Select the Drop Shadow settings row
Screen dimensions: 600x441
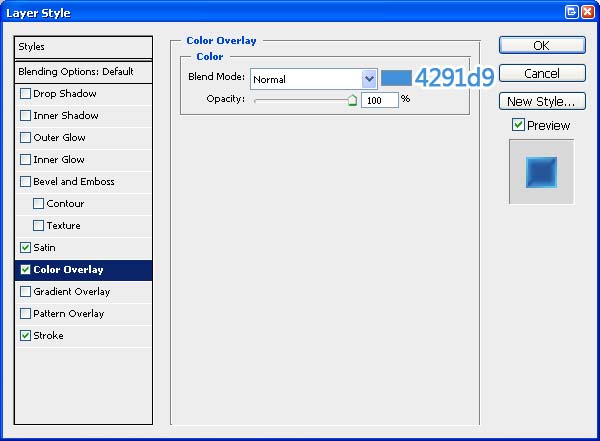[83, 94]
